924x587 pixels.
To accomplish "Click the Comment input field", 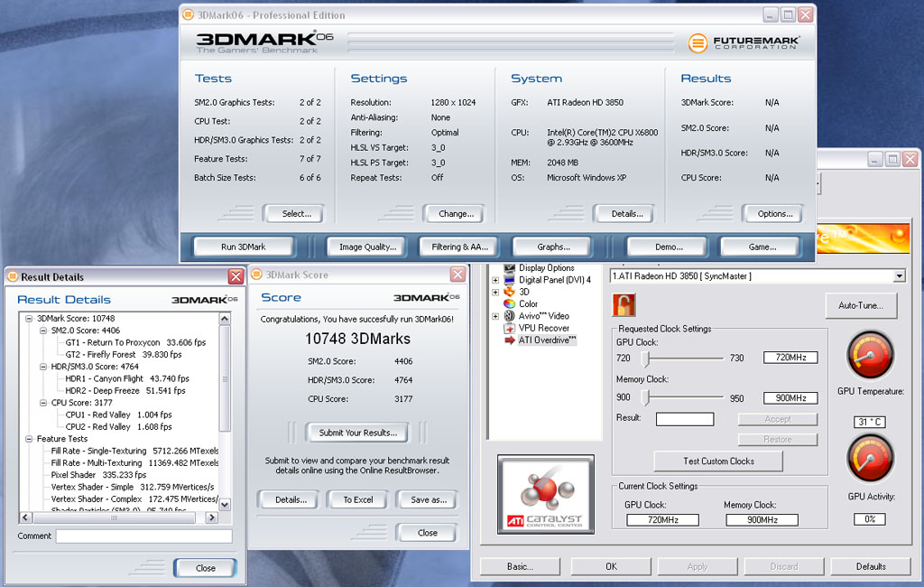I will [143, 536].
